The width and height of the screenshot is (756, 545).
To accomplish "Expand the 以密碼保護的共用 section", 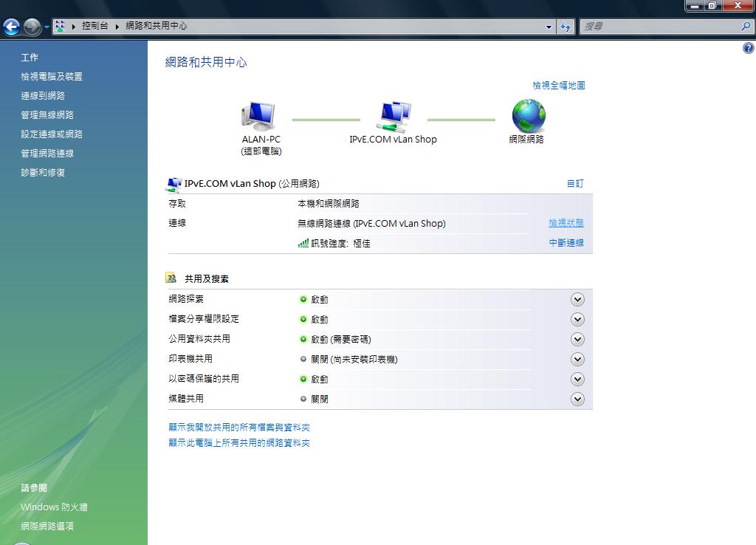I will tap(577, 379).
